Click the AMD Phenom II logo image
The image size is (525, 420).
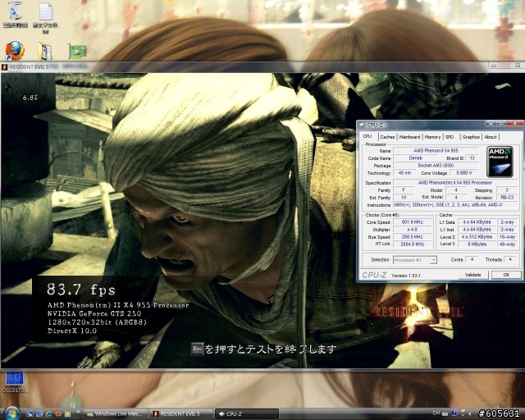pos(500,162)
